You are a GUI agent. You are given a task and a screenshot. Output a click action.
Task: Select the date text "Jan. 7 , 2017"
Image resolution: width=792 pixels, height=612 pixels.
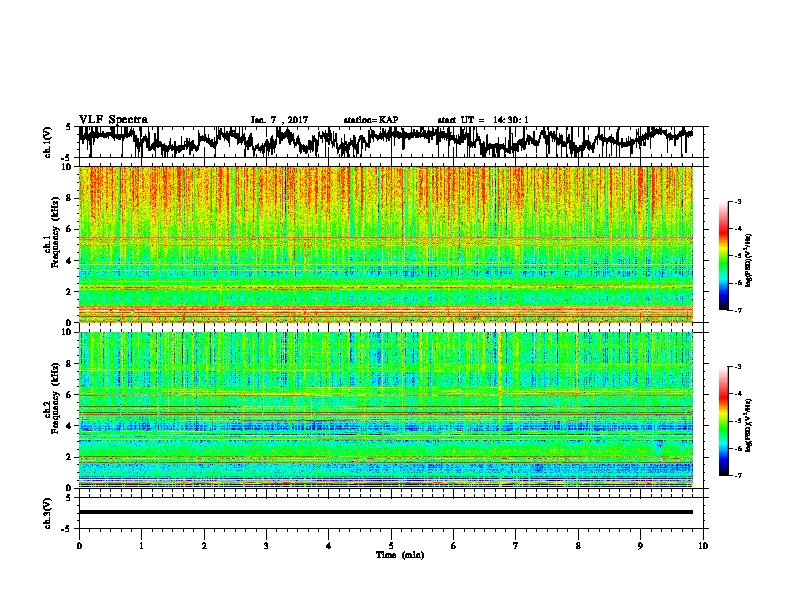click(x=279, y=120)
